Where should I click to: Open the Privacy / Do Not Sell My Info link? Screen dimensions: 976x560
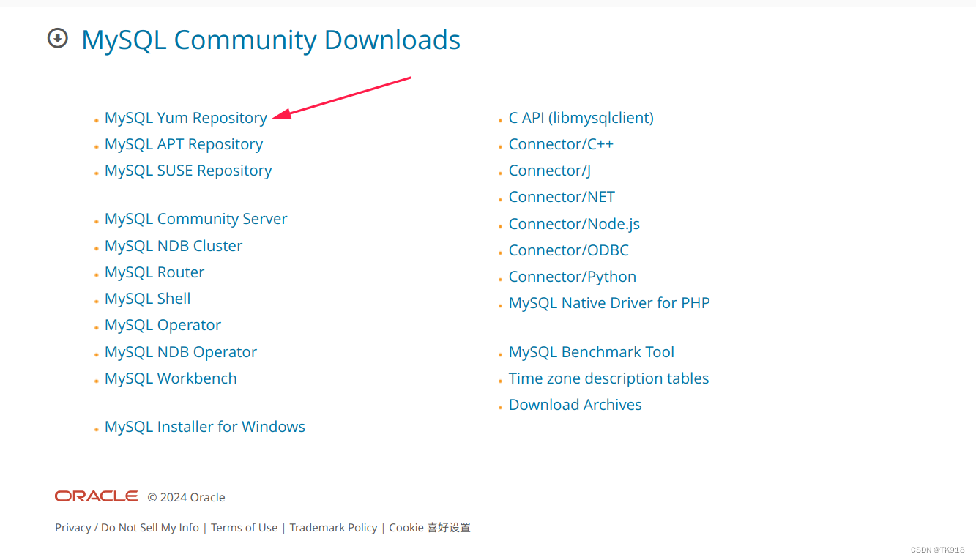(127, 528)
